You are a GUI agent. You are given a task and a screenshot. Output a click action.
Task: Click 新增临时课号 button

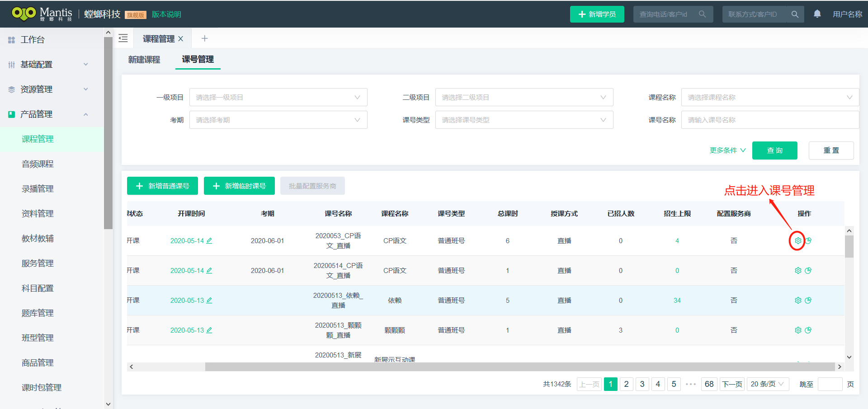(239, 186)
